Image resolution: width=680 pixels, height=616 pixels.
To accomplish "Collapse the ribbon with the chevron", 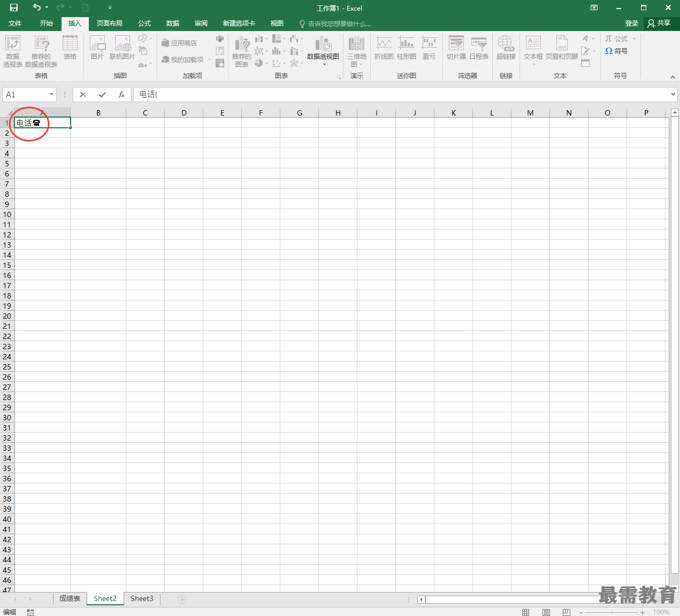I will [x=673, y=77].
